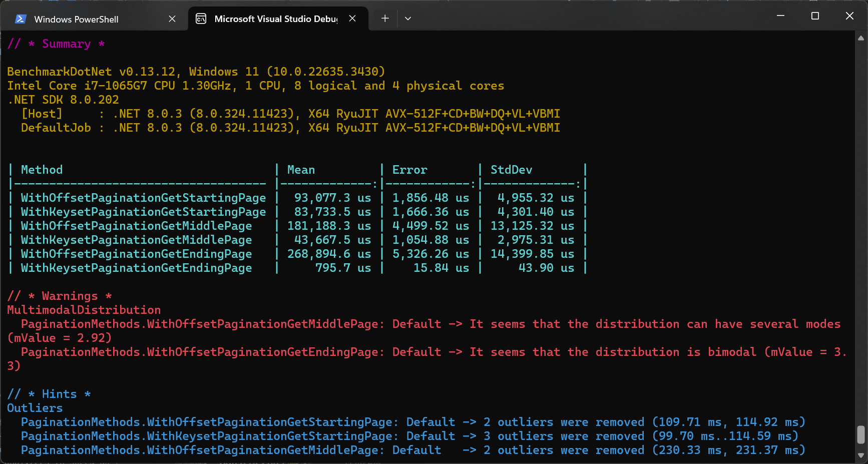
Task: Click the error value '15.84 us'
Action: tap(442, 268)
